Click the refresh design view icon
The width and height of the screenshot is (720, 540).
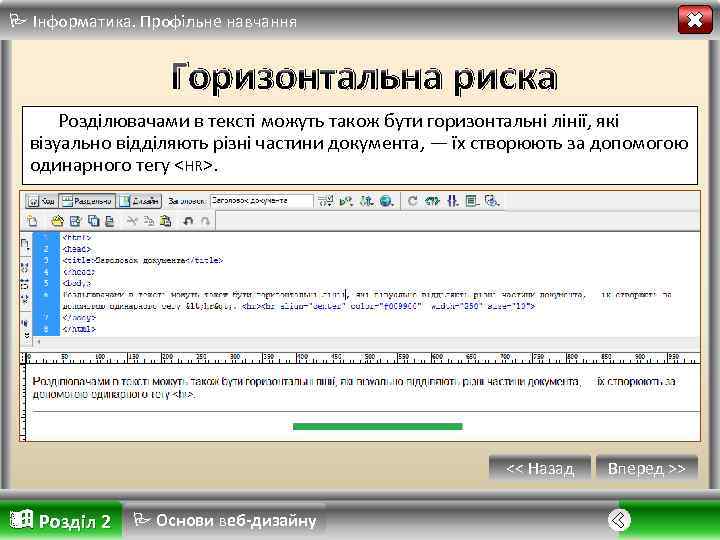click(412, 201)
